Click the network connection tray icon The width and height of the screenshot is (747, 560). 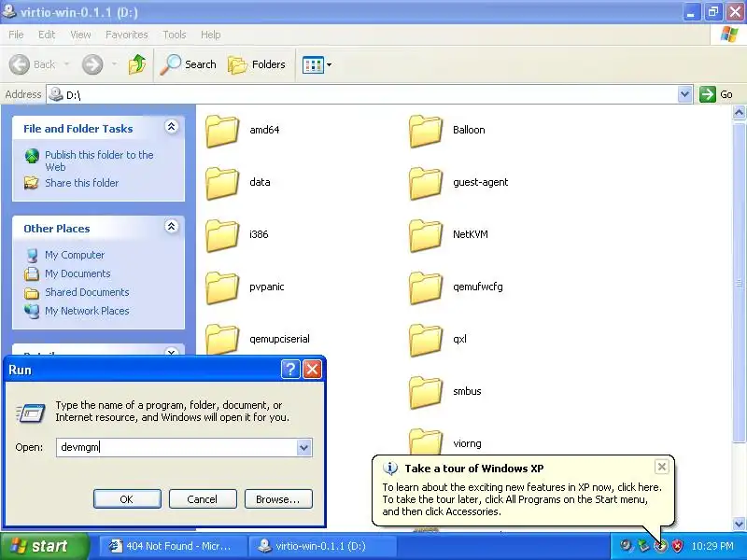pyautogui.click(x=643, y=546)
